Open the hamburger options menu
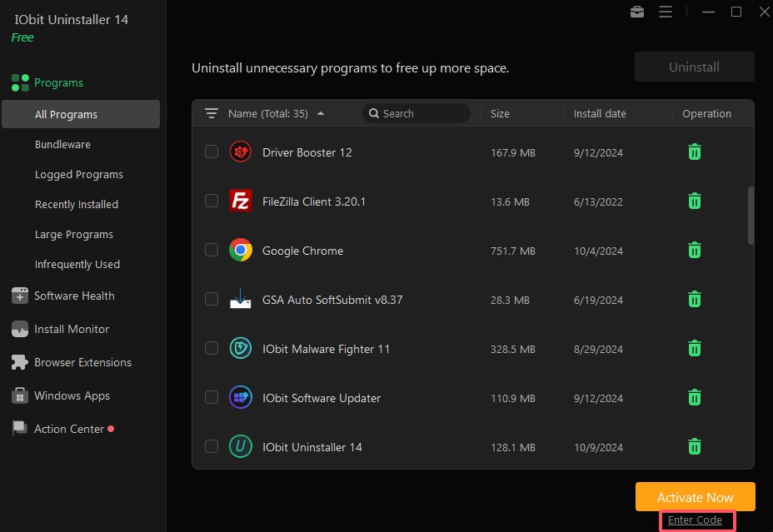The height and width of the screenshot is (532, 773). 666,12
